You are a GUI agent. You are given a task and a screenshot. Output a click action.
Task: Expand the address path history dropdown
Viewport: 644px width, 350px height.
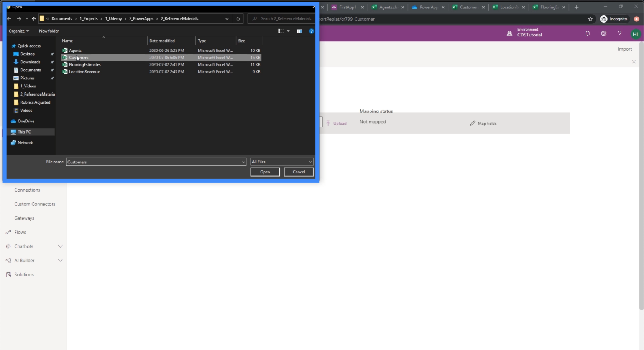click(x=227, y=18)
